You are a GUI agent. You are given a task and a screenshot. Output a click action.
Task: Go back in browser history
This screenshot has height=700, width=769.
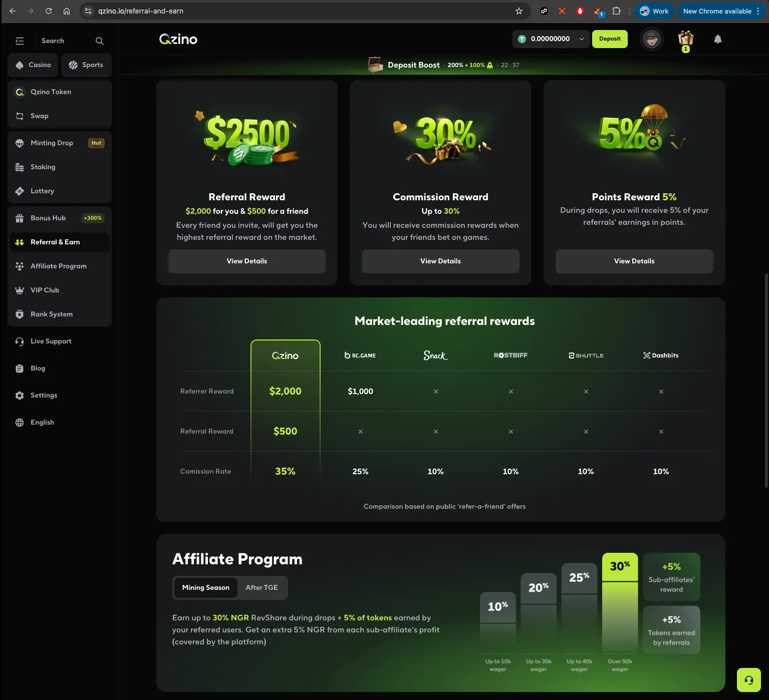[x=13, y=11]
